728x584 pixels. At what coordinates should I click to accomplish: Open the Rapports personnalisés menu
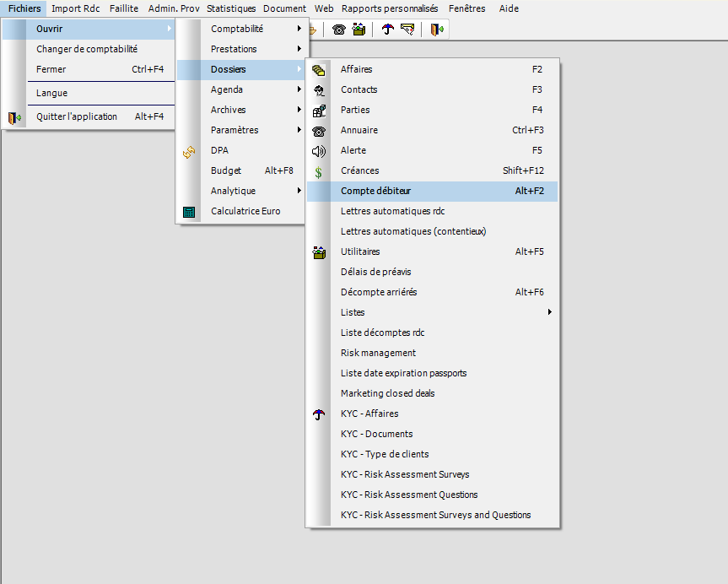coord(390,8)
